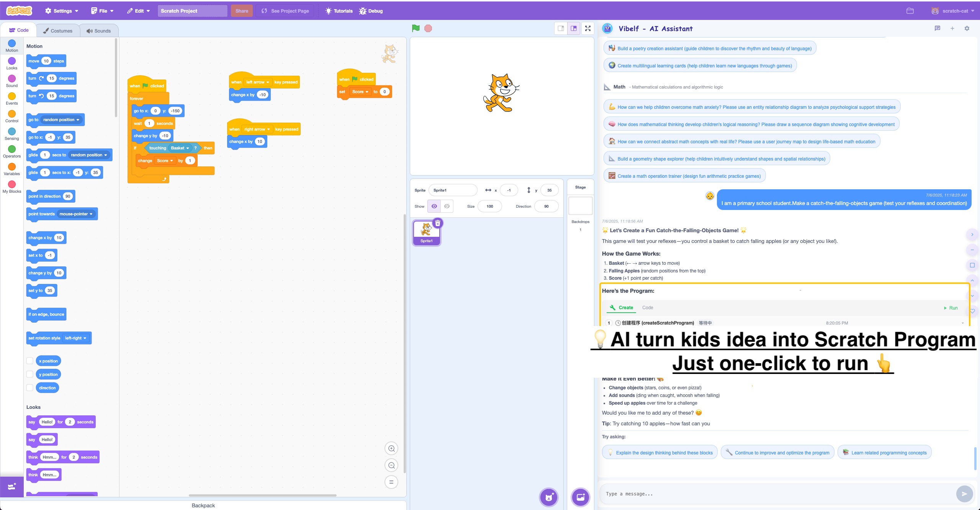This screenshot has width=980, height=510.
Task: Open the Sounds tab
Action: 98,31
